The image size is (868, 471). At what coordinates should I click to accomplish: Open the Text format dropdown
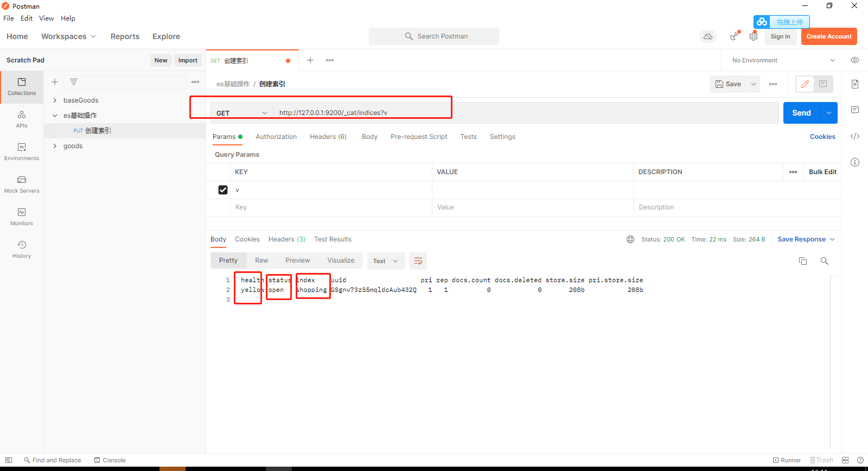pyautogui.click(x=386, y=261)
